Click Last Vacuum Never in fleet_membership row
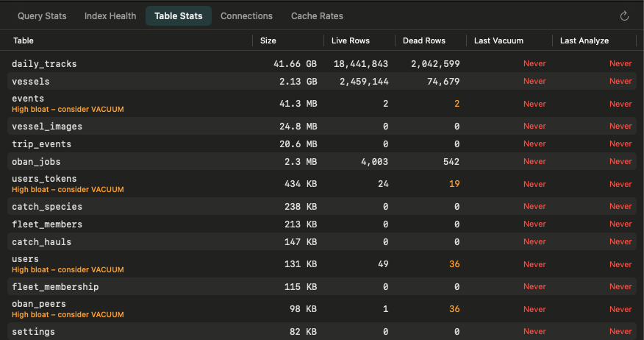644x340 pixels. [x=534, y=286]
